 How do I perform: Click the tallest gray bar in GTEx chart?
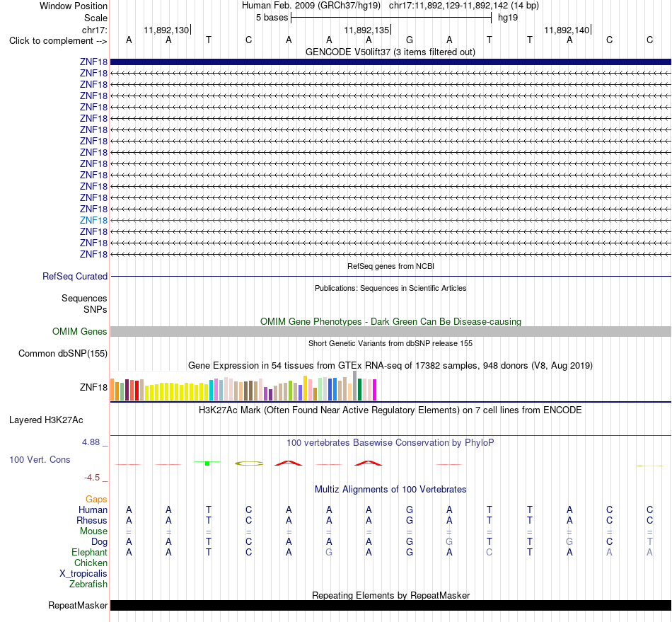355,386
